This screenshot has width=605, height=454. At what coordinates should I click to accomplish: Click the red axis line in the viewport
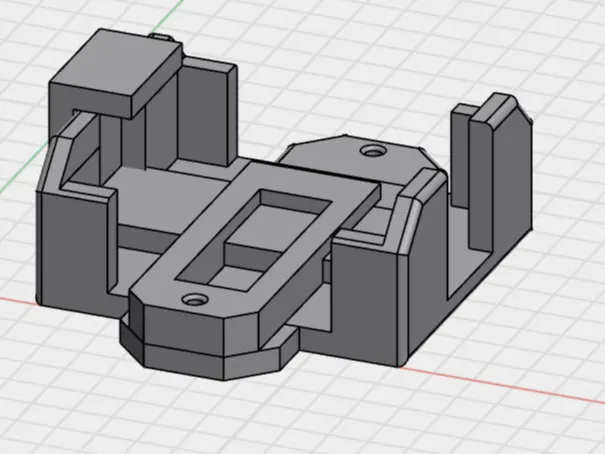click(502, 383)
